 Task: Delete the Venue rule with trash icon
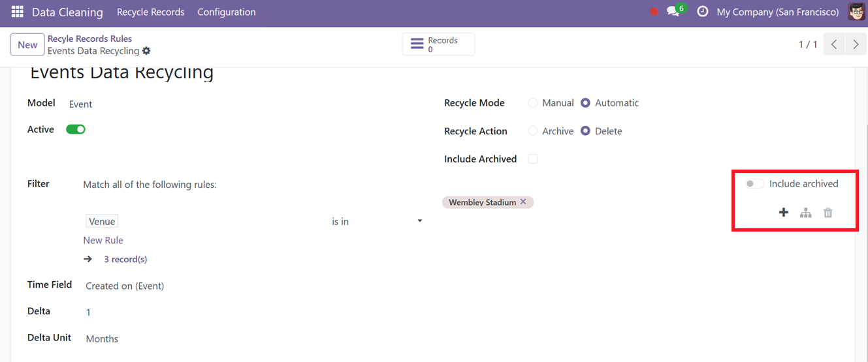coord(828,213)
